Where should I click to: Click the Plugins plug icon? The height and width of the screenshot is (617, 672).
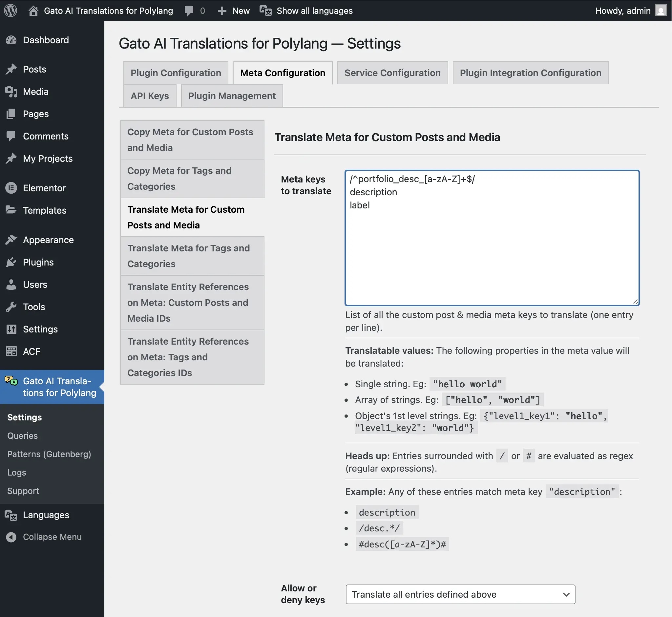(11, 262)
